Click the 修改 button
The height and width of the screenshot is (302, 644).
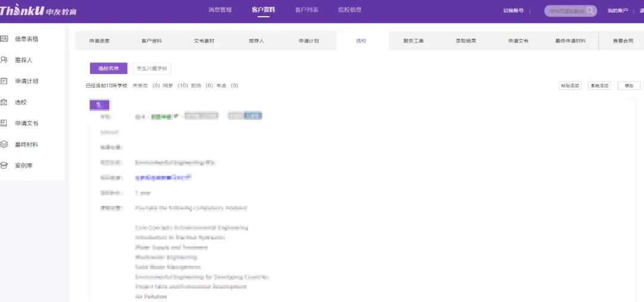point(628,86)
